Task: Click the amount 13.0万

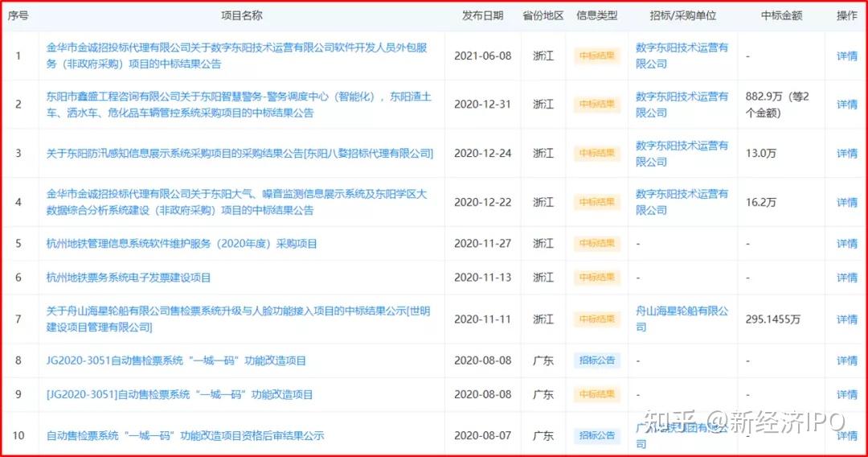Action: click(x=760, y=154)
